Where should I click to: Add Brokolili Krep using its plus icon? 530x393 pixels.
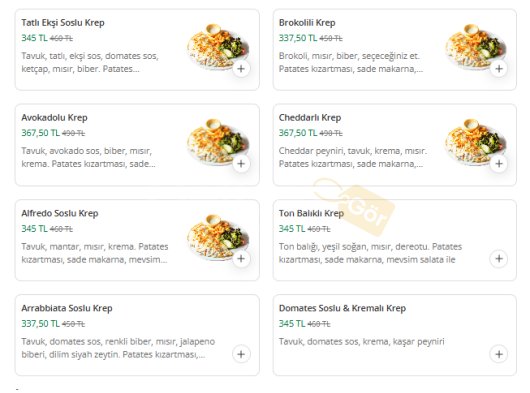pyautogui.click(x=499, y=69)
